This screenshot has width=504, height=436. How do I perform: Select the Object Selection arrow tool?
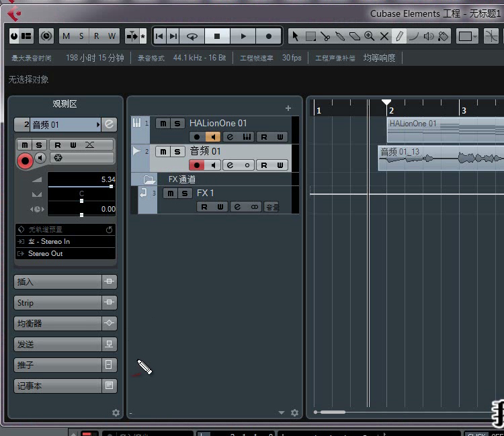(x=295, y=36)
